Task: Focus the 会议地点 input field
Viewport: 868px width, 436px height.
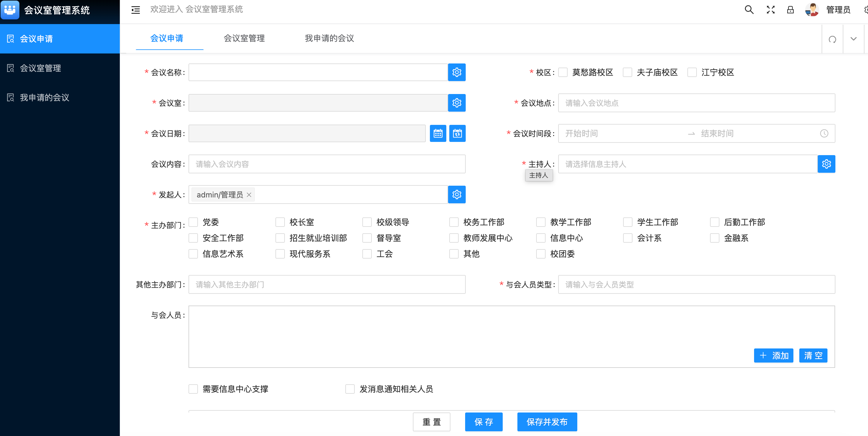Action: point(697,103)
